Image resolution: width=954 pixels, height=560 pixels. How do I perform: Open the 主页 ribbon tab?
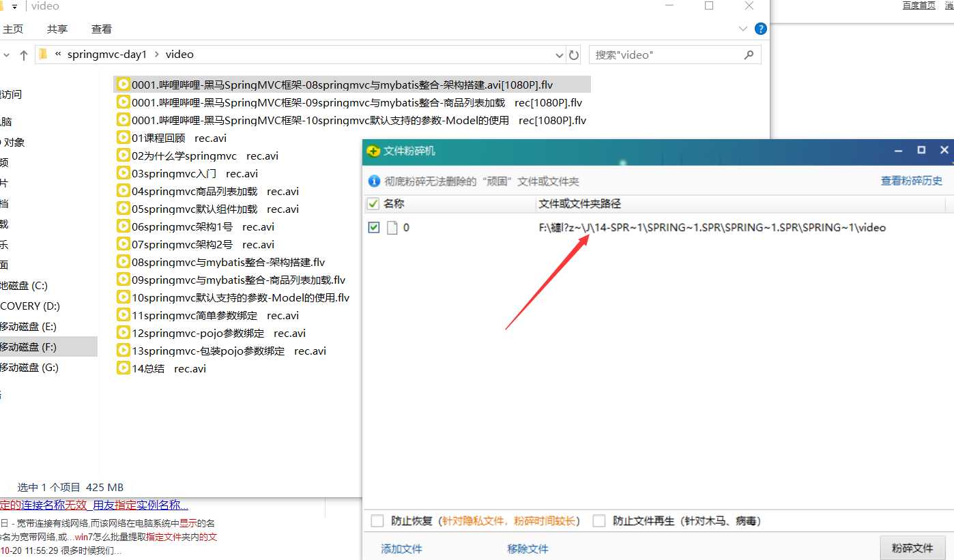point(13,29)
